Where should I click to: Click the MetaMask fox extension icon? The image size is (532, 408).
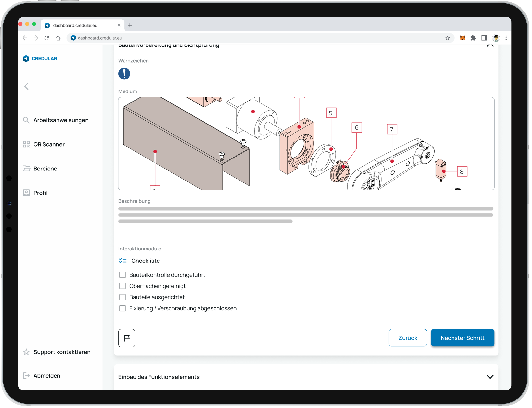pyautogui.click(x=462, y=38)
